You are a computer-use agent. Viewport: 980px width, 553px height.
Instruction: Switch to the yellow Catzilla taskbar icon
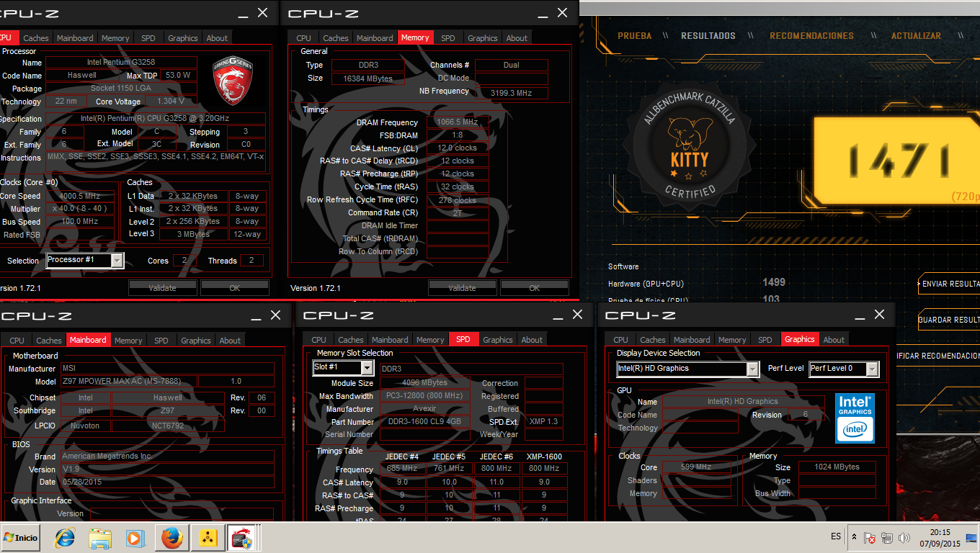(207, 538)
